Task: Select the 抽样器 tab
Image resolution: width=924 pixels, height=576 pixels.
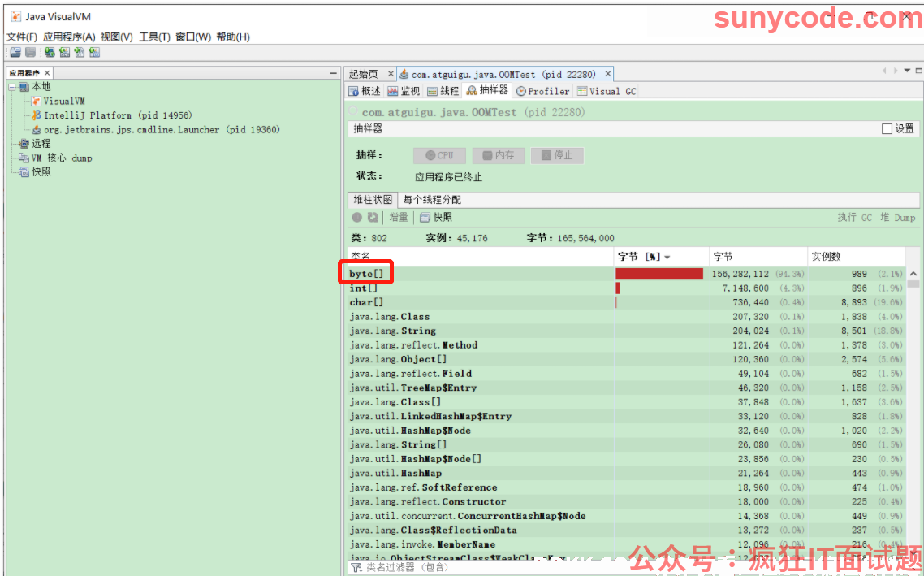Action: point(487,91)
